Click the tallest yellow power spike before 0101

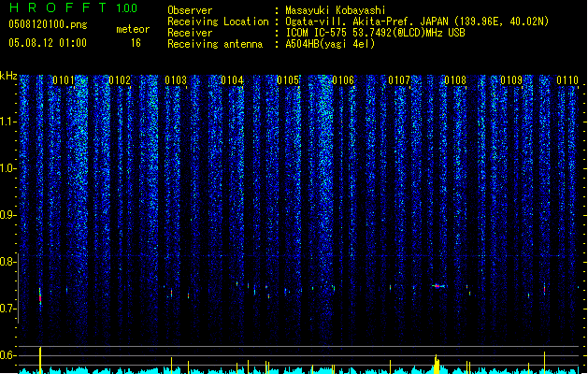point(40,360)
